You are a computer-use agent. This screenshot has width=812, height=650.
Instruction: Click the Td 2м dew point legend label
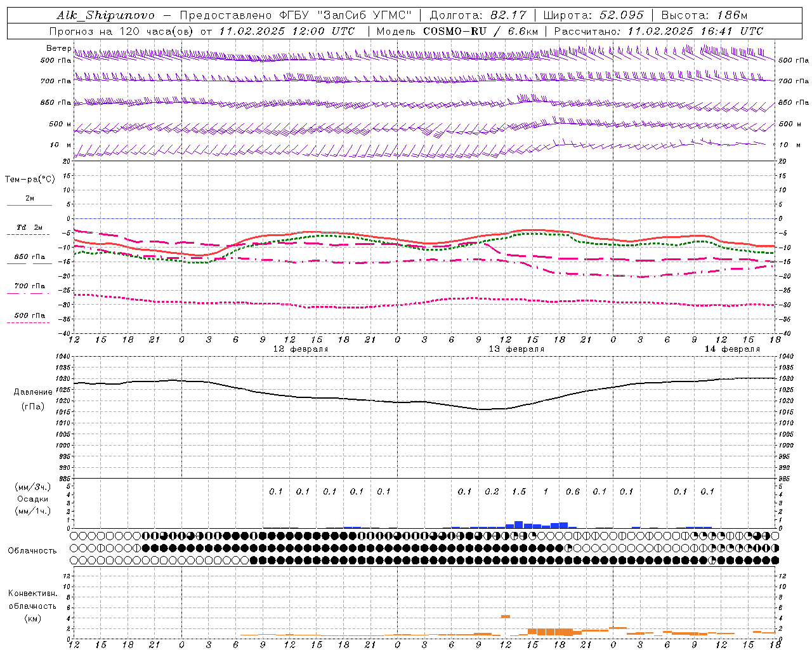click(x=30, y=227)
